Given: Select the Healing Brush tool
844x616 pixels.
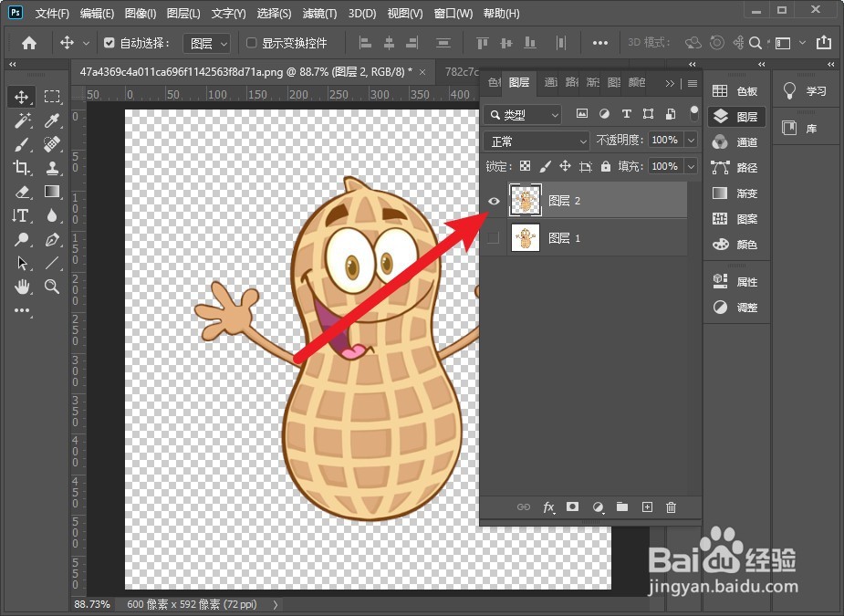Looking at the screenshot, I should point(52,144).
